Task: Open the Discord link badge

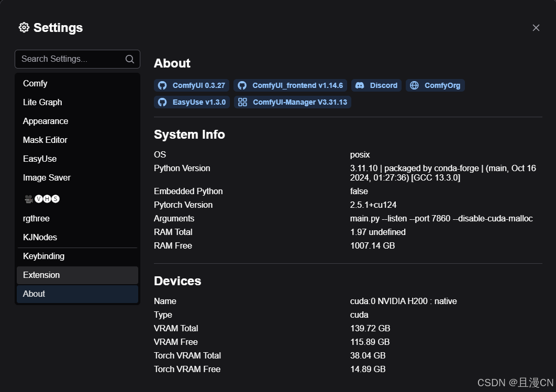Action: point(376,85)
